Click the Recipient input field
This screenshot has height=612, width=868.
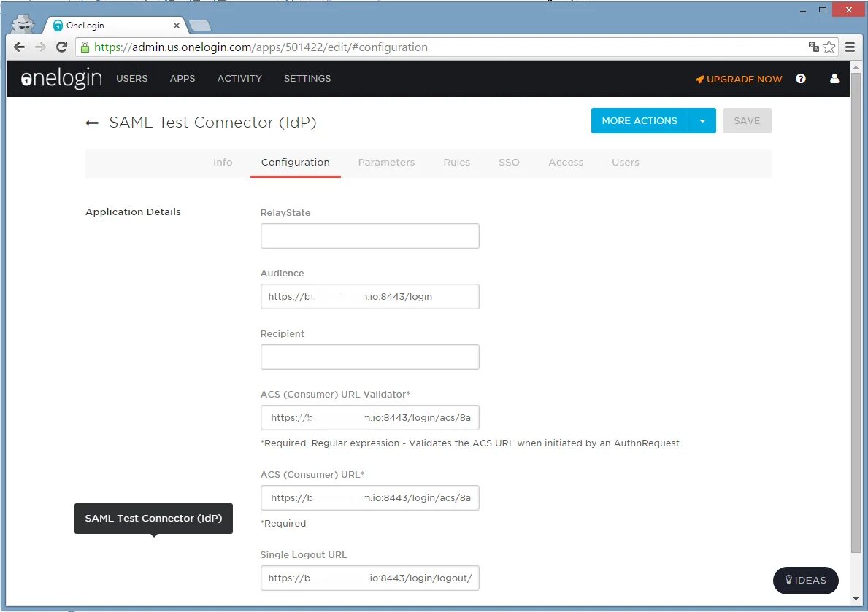click(x=370, y=357)
